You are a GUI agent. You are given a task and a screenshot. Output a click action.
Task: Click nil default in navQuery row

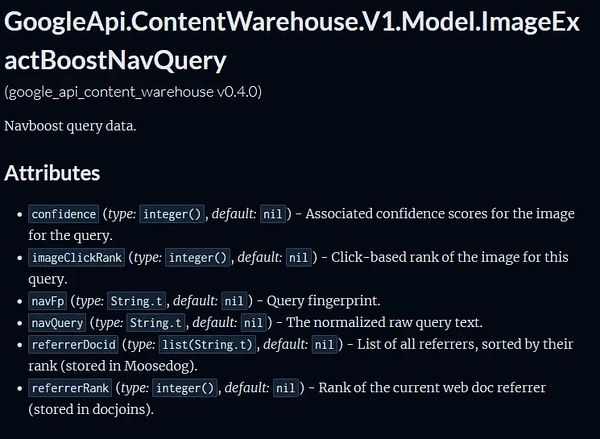tap(253, 323)
